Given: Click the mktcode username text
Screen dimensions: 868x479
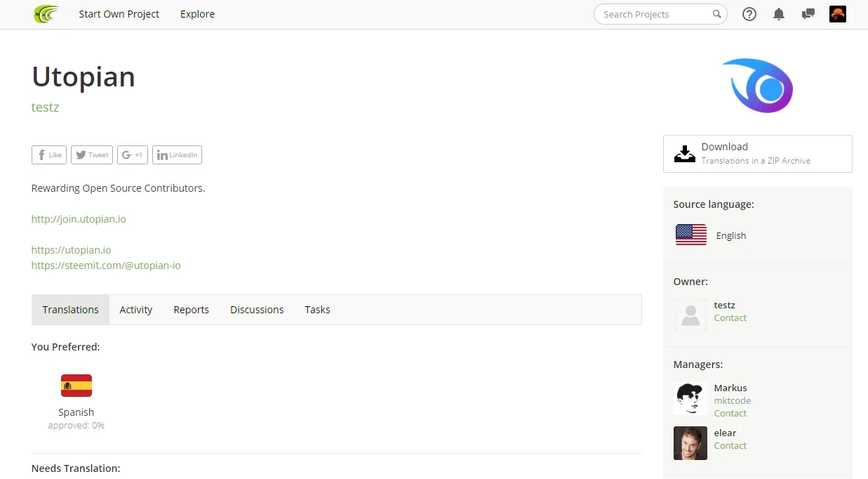Looking at the screenshot, I should tap(733, 401).
